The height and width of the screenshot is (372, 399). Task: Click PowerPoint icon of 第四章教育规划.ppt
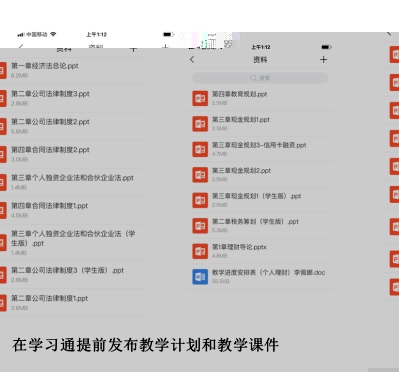click(x=200, y=98)
